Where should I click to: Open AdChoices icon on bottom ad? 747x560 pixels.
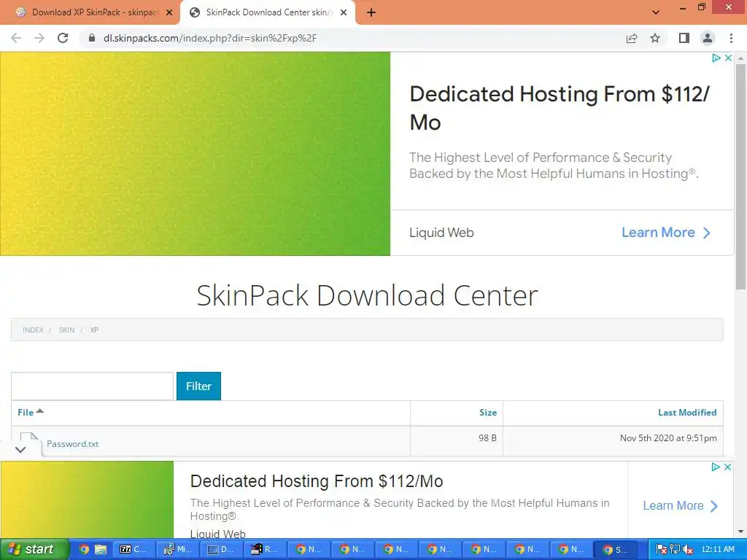716,467
